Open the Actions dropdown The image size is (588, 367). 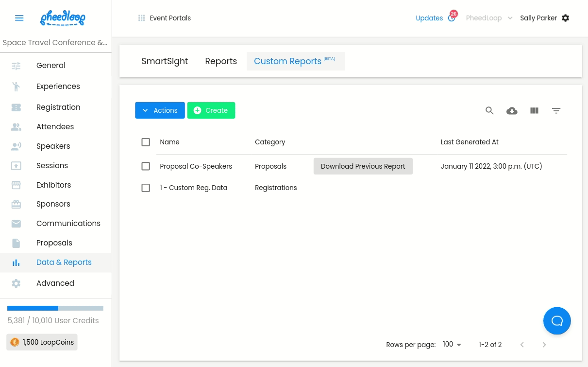(160, 110)
